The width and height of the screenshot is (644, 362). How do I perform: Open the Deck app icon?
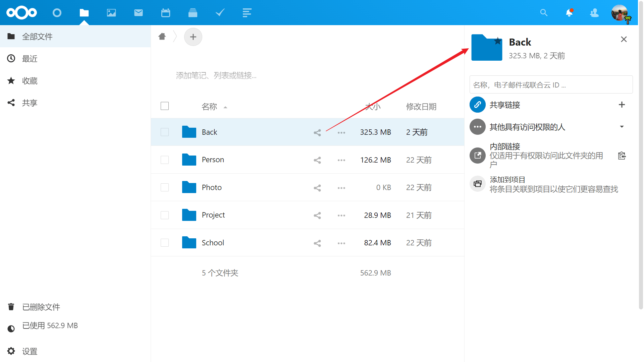pyautogui.click(x=193, y=13)
